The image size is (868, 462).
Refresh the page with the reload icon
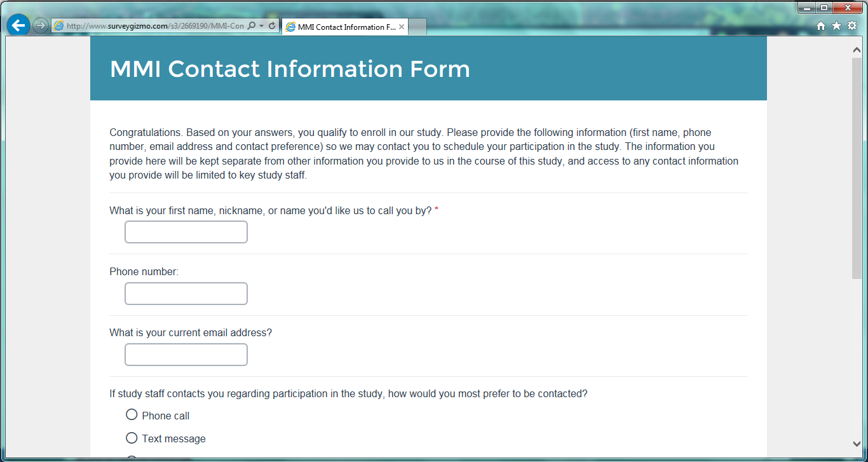[272, 26]
